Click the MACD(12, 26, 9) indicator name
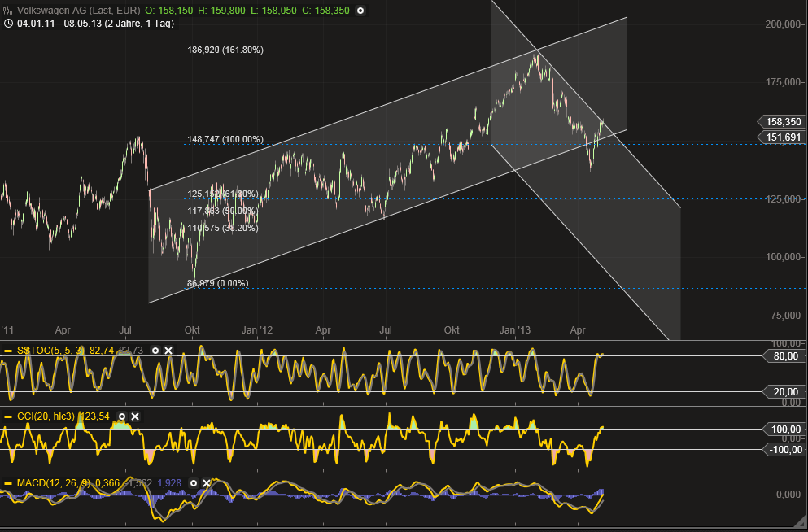The image size is (808, 532). [x=54, y=483]
